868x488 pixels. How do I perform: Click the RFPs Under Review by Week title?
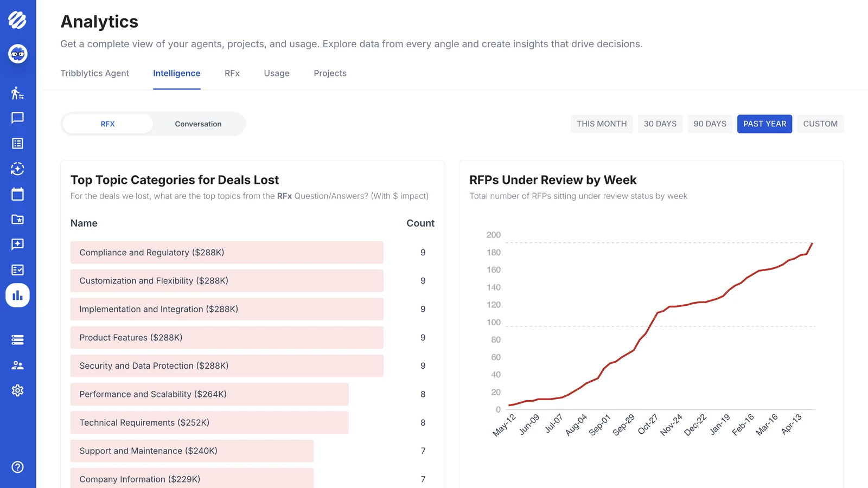pyautogui.click(x=553, y=180)
